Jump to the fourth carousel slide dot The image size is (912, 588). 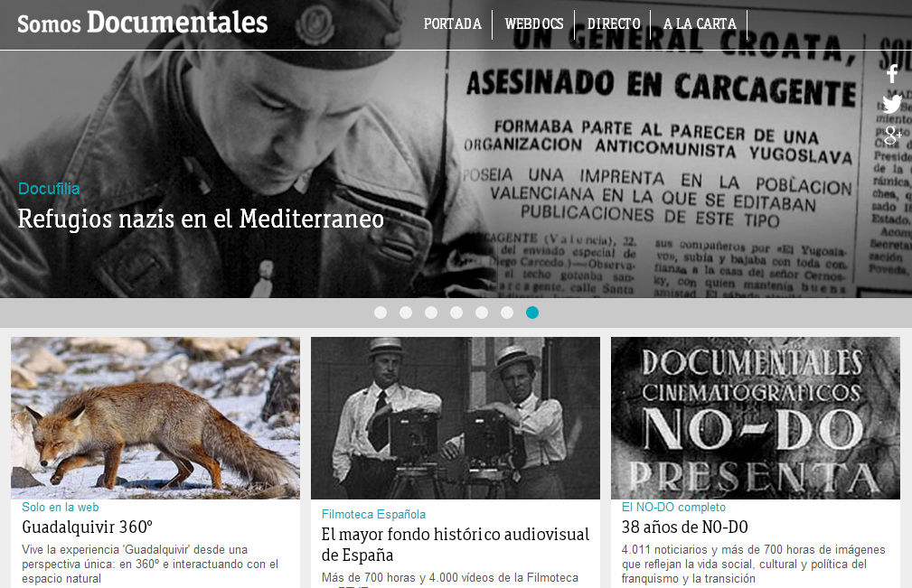pyautogui.click(x=456, y=313)
